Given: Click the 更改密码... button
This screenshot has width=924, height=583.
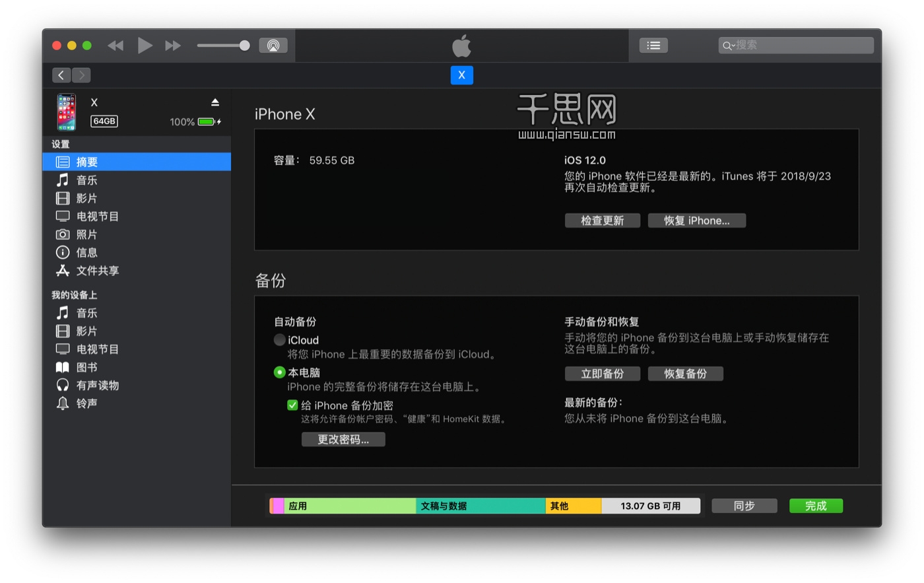Looking at the screenshot, I should point(343,440).
